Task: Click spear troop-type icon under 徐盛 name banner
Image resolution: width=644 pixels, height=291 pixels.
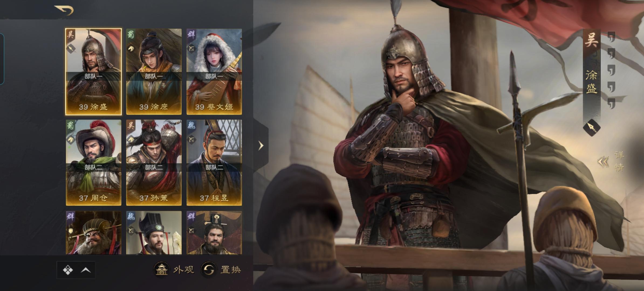Action: coord(592,127)
